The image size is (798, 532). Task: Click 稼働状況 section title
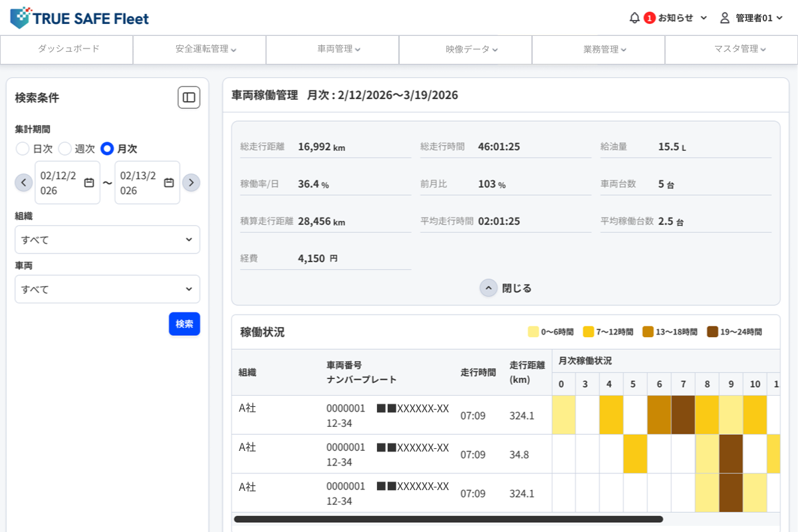click(x=262, y=332)
